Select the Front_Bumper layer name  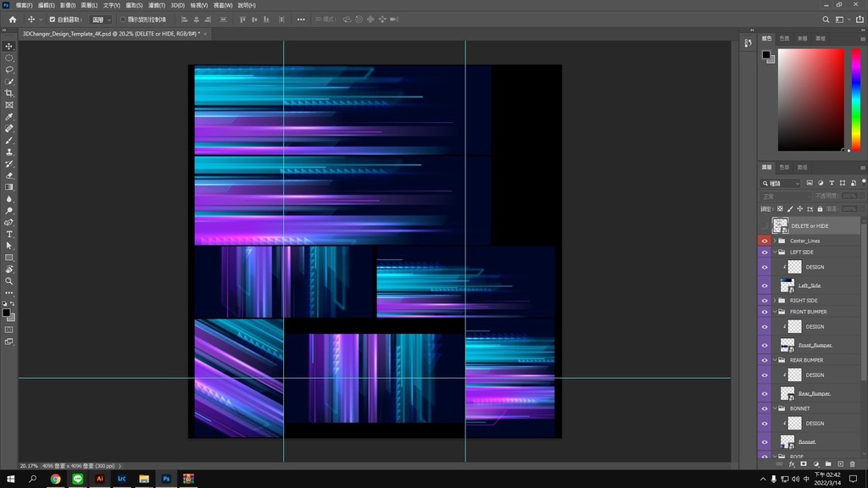(815, 346)
